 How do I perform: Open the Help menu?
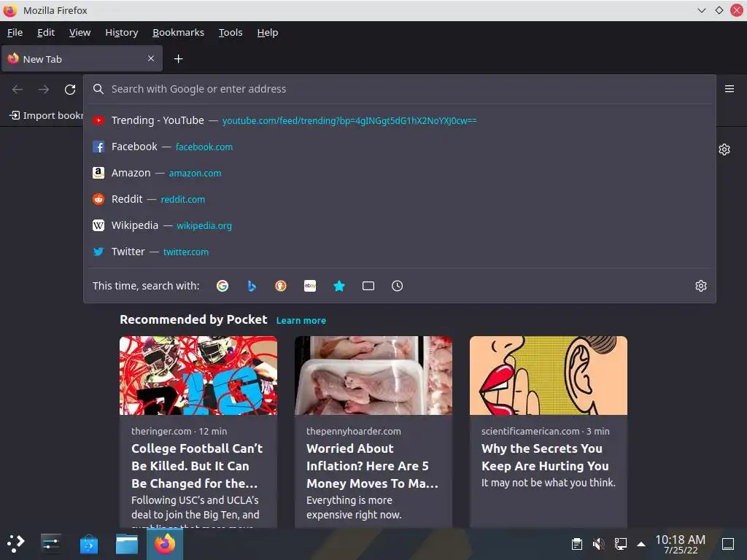click(267, 32)
